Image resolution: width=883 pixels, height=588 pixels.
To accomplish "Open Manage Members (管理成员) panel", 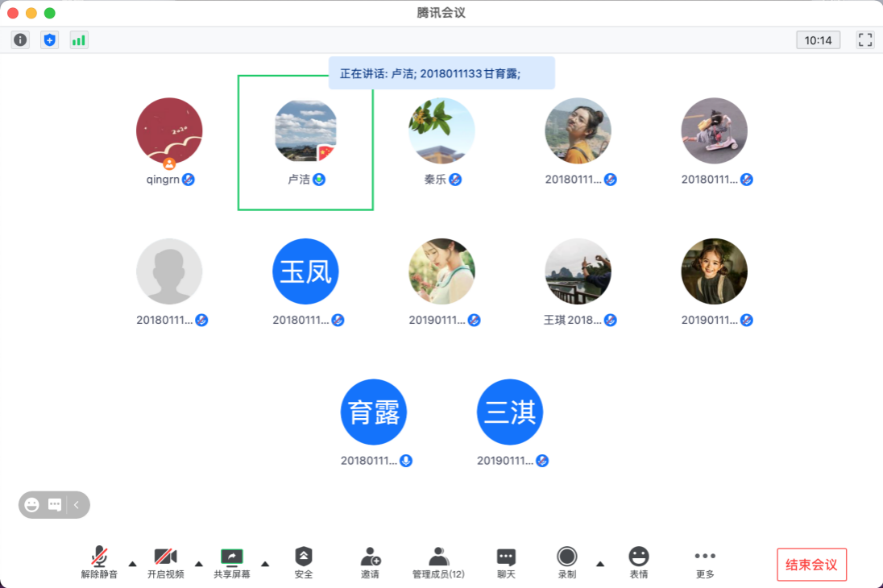I will (438, 562).
